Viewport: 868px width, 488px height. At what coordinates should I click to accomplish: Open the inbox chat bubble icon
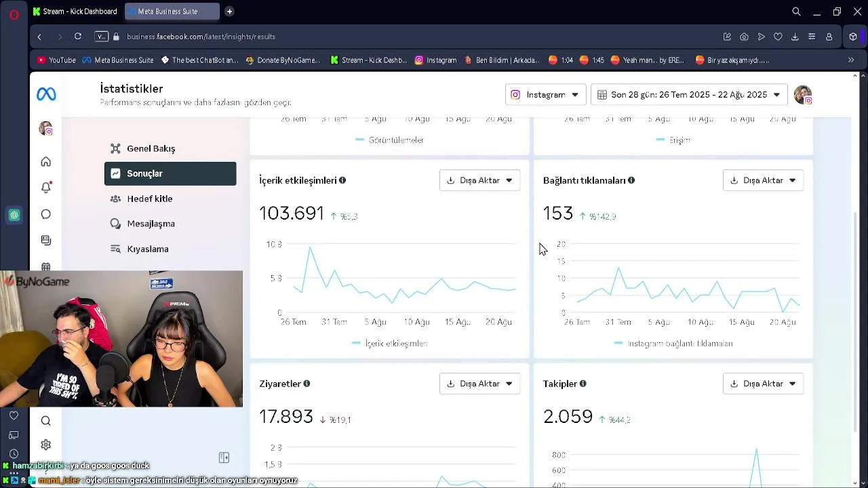[45, 214]
